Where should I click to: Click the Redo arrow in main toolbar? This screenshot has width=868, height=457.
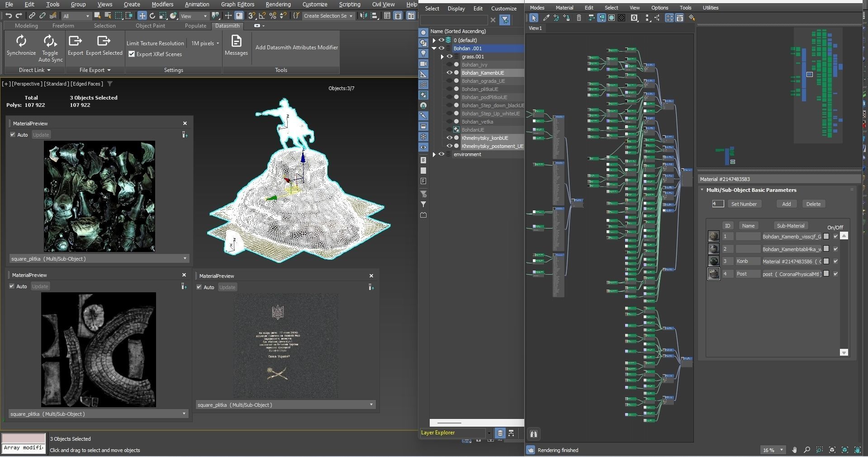click(19, 16)
